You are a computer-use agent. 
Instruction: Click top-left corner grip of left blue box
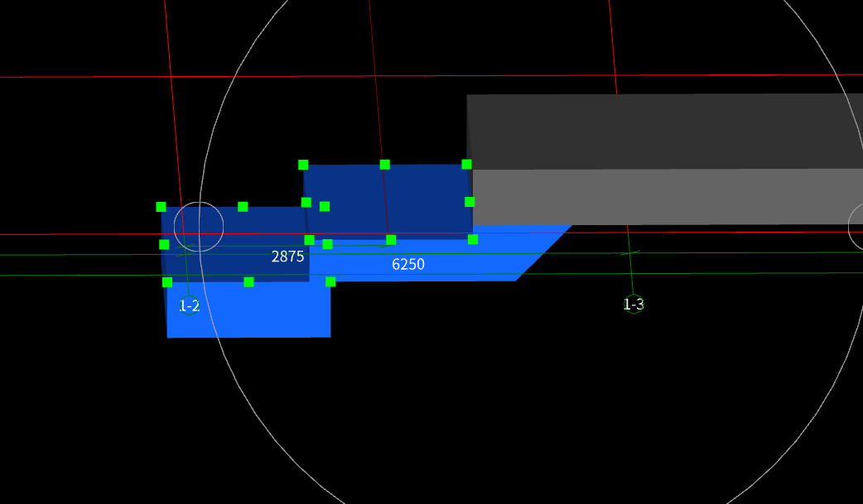click(161, 207)
